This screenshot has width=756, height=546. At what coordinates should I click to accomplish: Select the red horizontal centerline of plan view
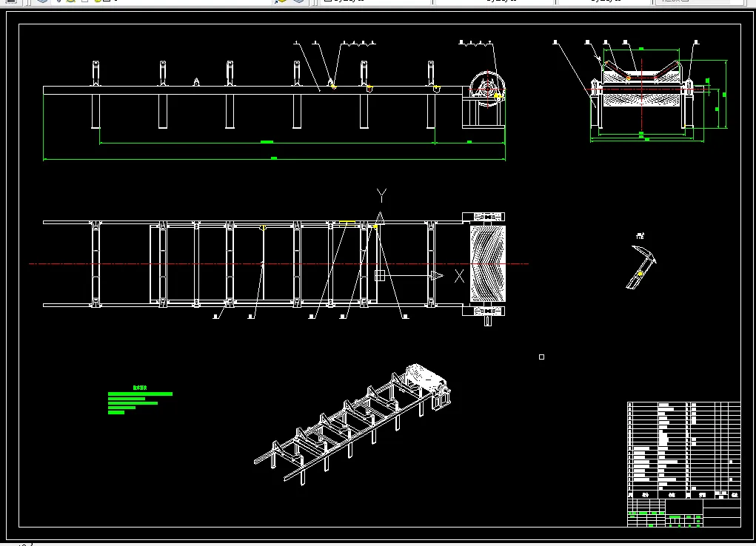(278, 263)
